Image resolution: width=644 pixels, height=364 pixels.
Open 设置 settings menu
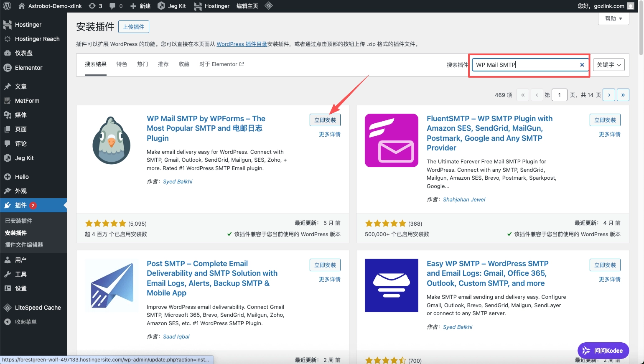[x=33, y=288]
